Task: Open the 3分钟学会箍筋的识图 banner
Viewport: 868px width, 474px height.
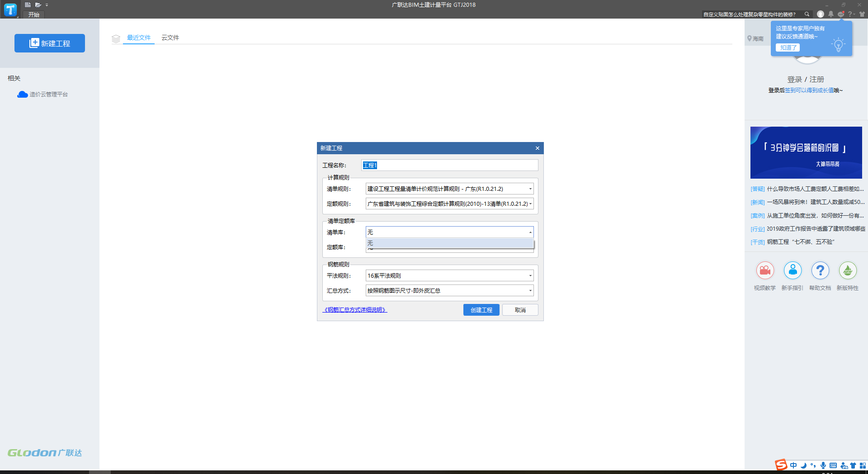Action: tap(806, 152)
